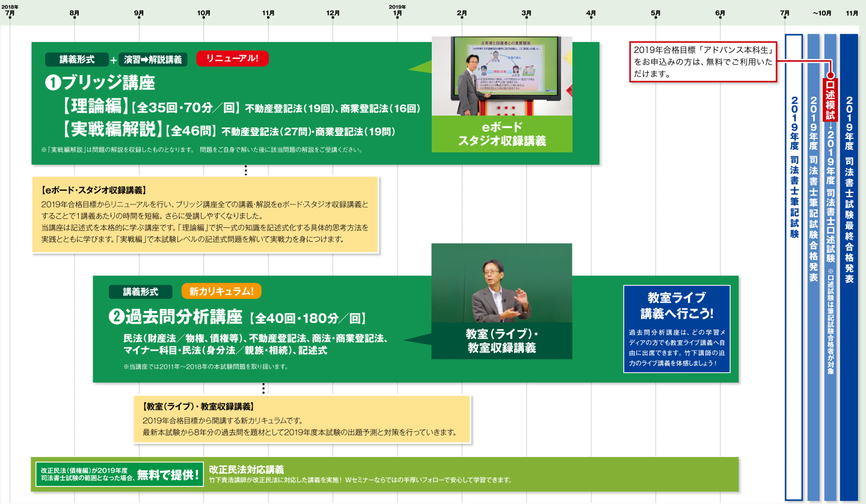Open the eボード studio lecture photo
The width and height of the screenshot is (866, 504).
[502, 76]
